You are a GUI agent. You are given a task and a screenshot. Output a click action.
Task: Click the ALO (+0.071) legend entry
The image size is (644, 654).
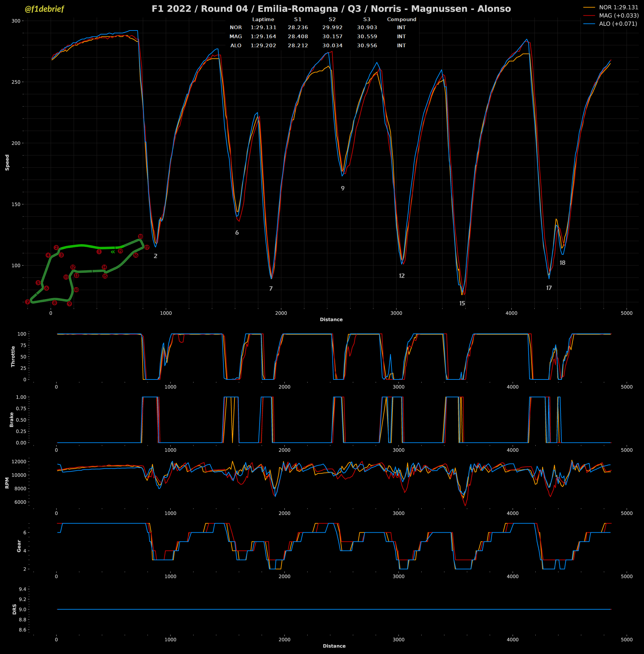(618, 24)
